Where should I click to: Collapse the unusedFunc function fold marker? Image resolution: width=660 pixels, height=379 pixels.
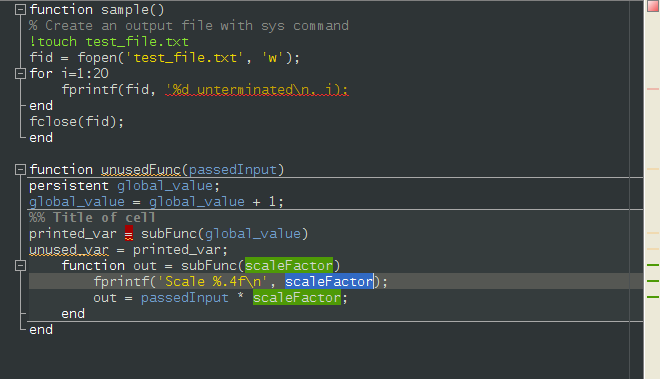(20, 170)
